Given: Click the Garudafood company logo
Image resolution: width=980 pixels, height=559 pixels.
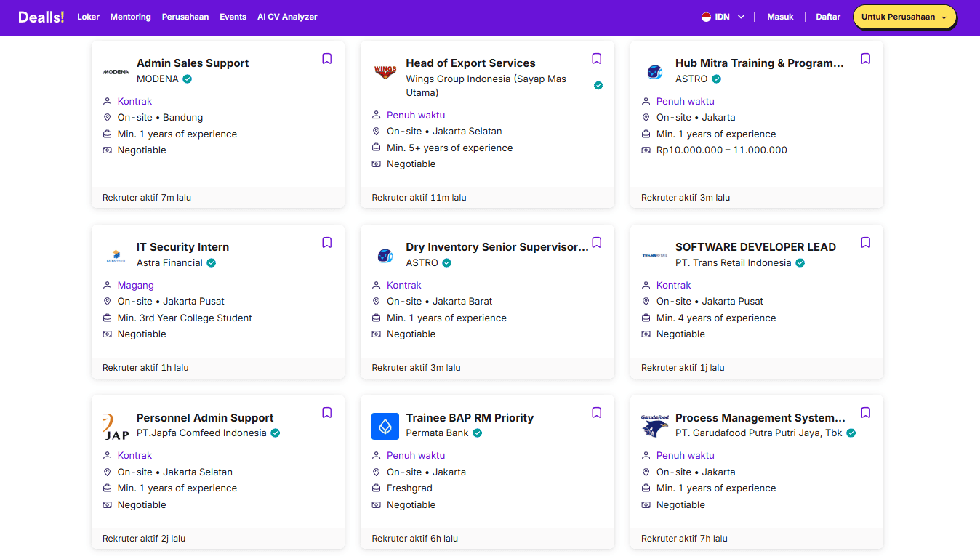Looking at the screenshot, I should 654,426.
